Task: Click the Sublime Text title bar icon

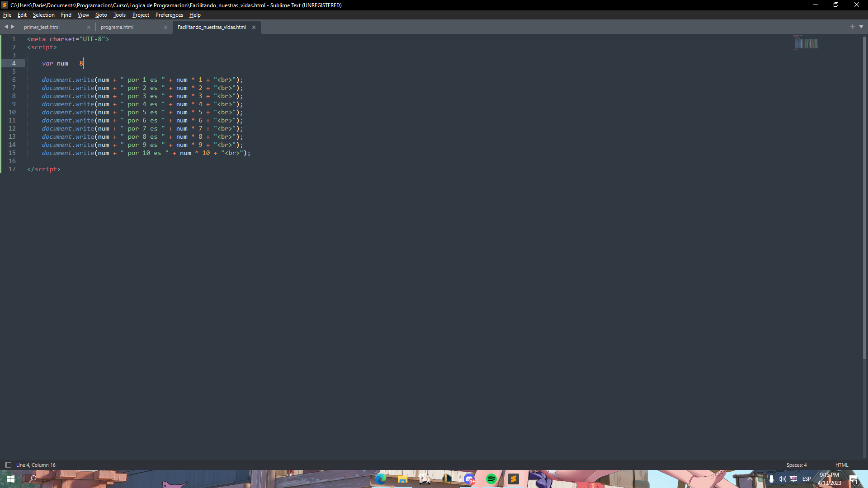Action: point(5,5)
